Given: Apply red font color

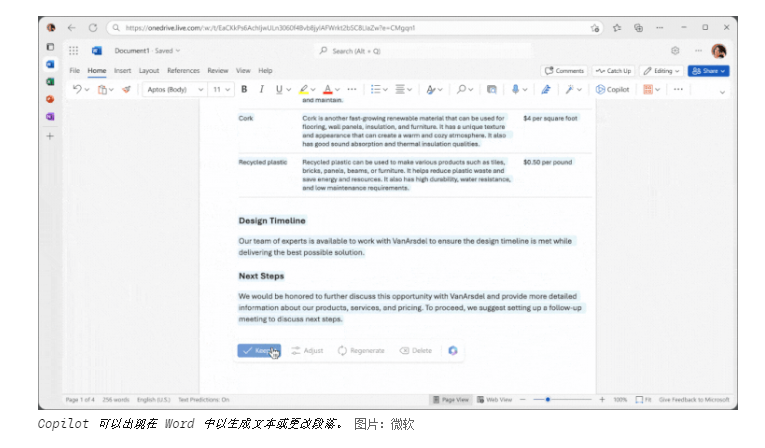Looking at the screenshot, I should (328, 89).
